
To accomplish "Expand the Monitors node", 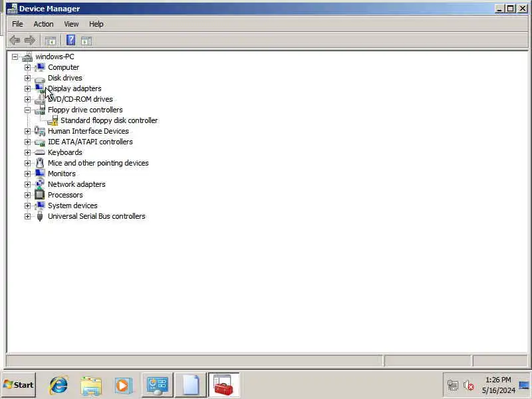I will [x=27, y=174].
